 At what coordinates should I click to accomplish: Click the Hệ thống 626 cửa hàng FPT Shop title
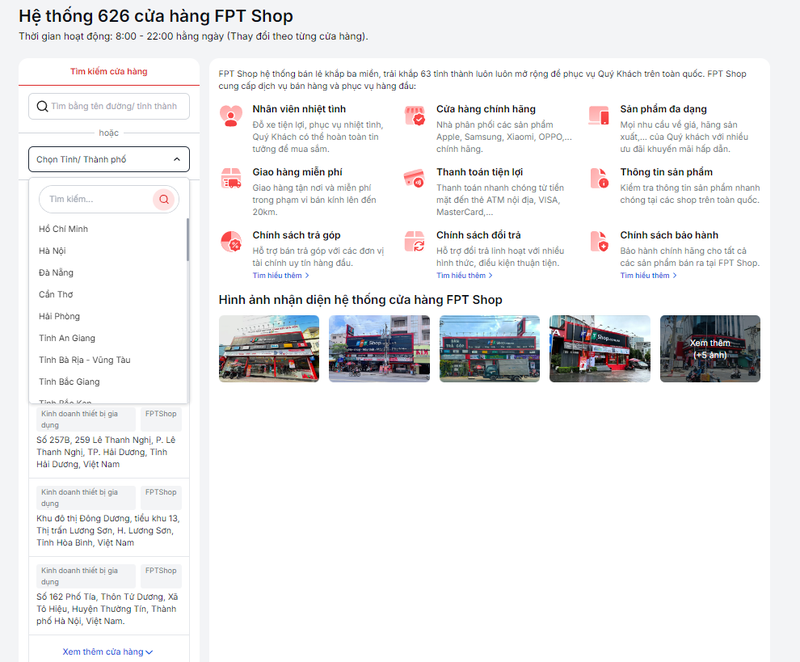coord(156,16)
